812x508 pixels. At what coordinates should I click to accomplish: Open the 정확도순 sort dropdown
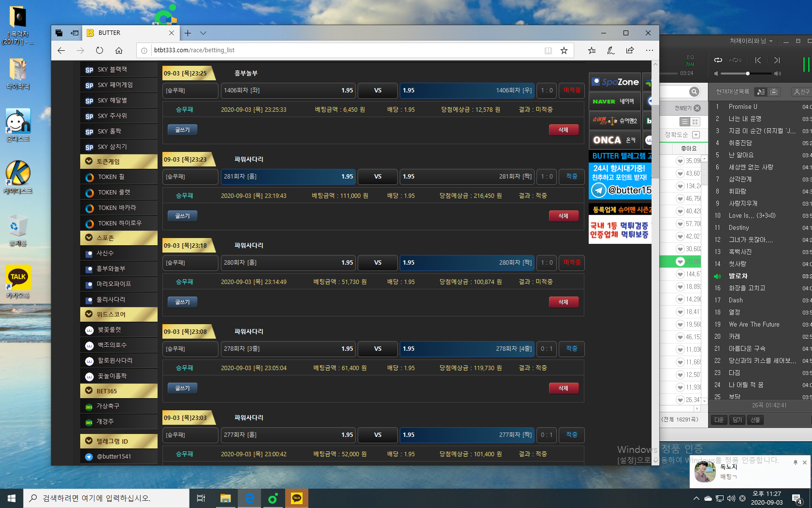696,135
